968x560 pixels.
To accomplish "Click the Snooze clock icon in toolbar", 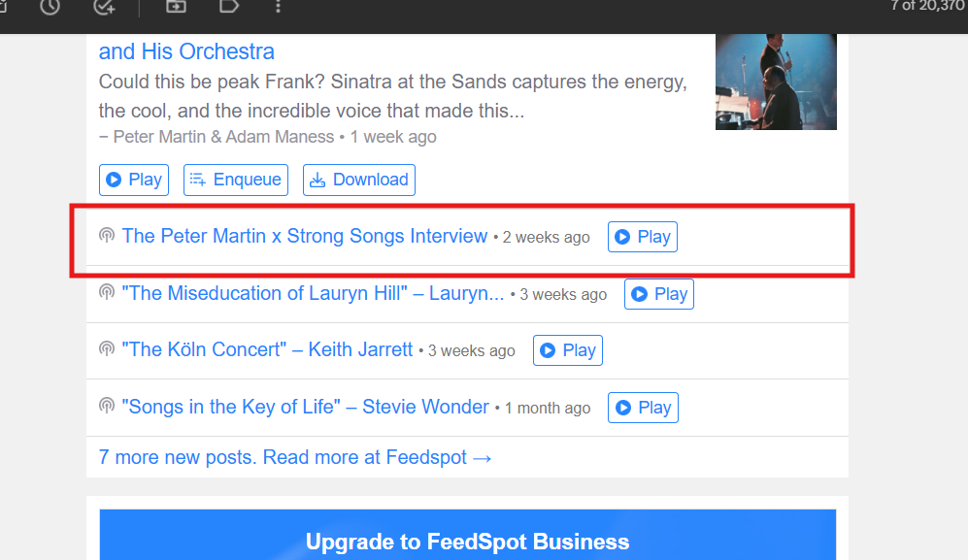I will [50, 6].
